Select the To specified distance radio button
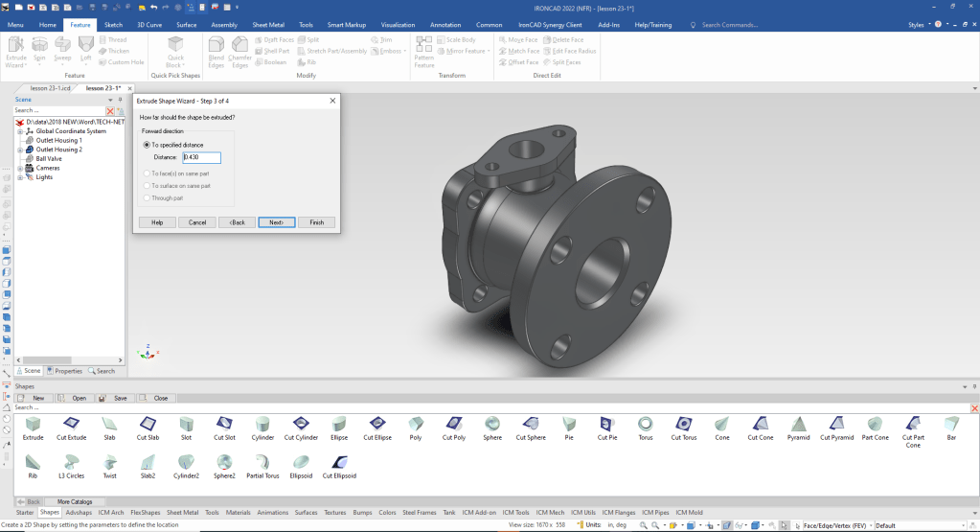980x532 pixels. click(x=147, y=145)
